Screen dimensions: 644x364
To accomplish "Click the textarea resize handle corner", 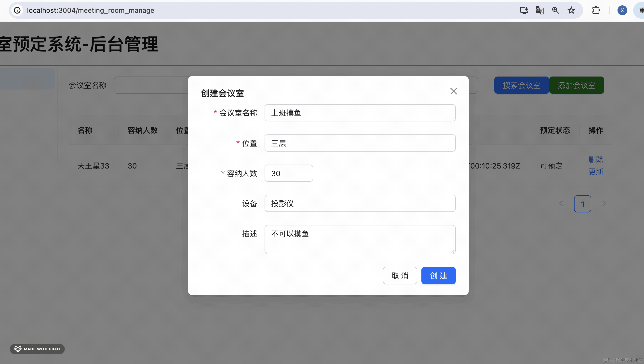I will [453, 251].
